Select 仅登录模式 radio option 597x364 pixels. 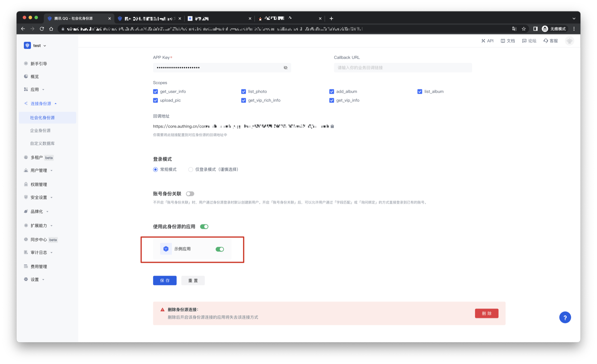pos(191,170)
